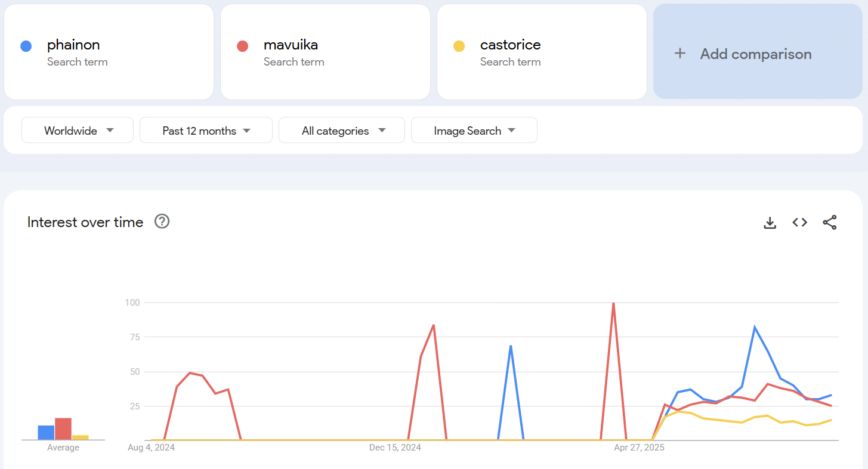This screenshot has height=469, width=868.
Task: Click the blue dot beside phainon
Action: click(x=26, y=46)
